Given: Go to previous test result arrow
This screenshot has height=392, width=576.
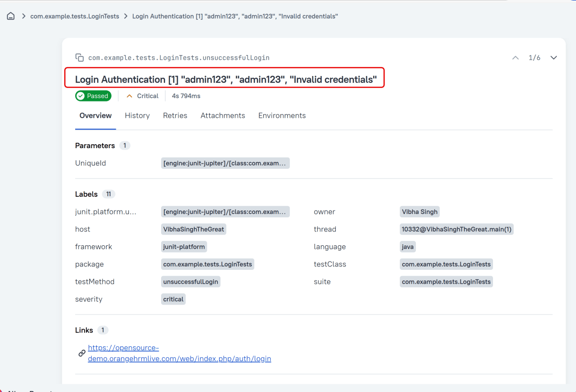Looking at the screenshot, I should coord(515,58).
